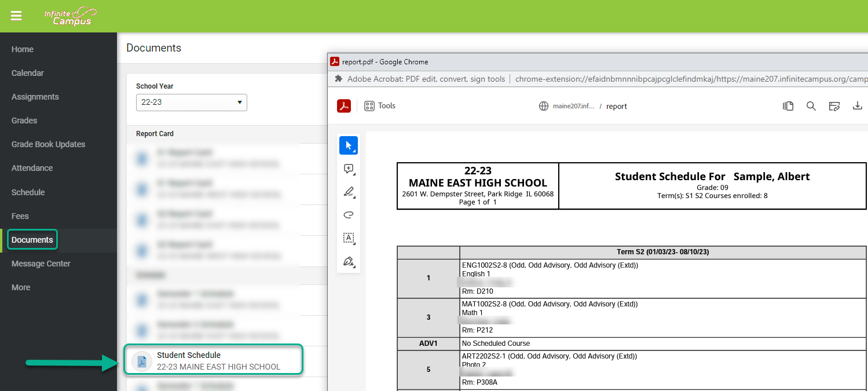Click the 'Term S2 (01/03/23- 08/10/23)' header
868x391 pixels.
[663, 252]
